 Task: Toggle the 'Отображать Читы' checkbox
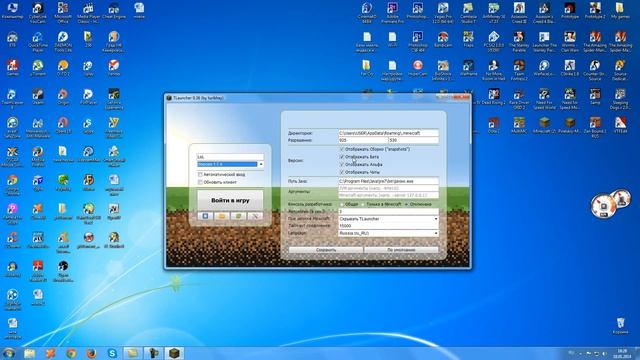(342, 172)
